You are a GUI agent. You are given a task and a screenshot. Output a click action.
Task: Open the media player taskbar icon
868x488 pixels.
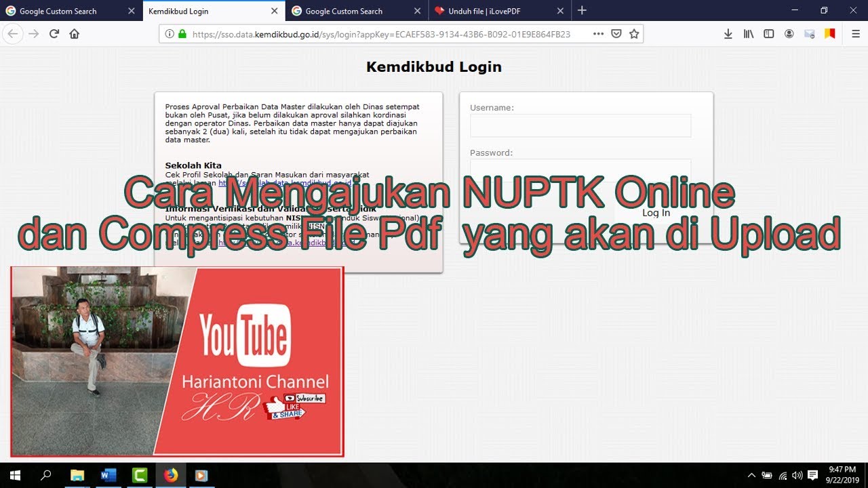pyautogui.click(x=201, y=475)
